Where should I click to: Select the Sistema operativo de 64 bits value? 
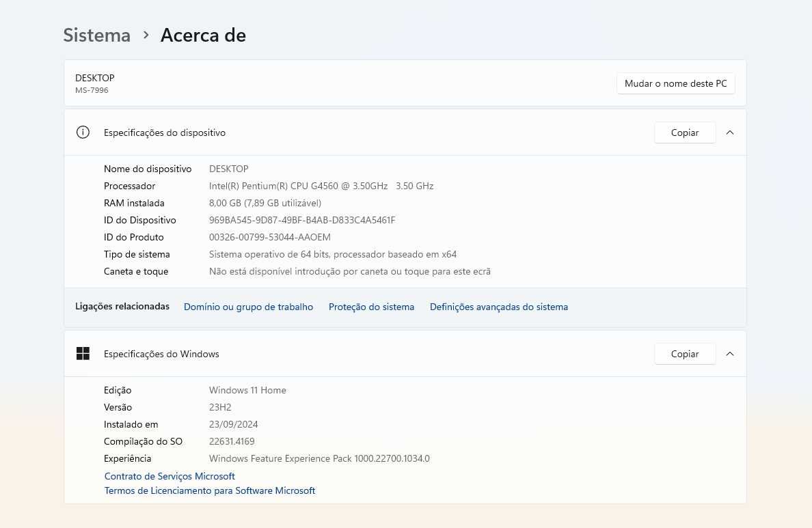pos(332,254)
